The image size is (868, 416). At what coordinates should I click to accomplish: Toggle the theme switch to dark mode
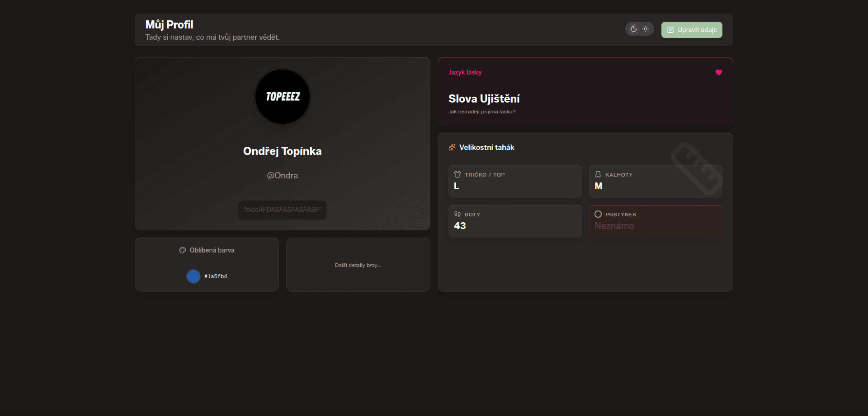(633, 28)
